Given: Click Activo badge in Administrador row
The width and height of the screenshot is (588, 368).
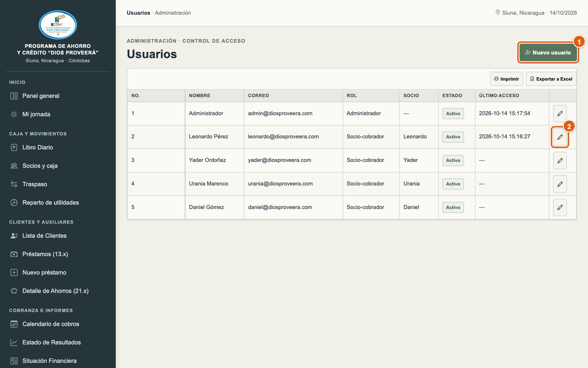Looking at the screenshot, I should click(x=453, y=114).
